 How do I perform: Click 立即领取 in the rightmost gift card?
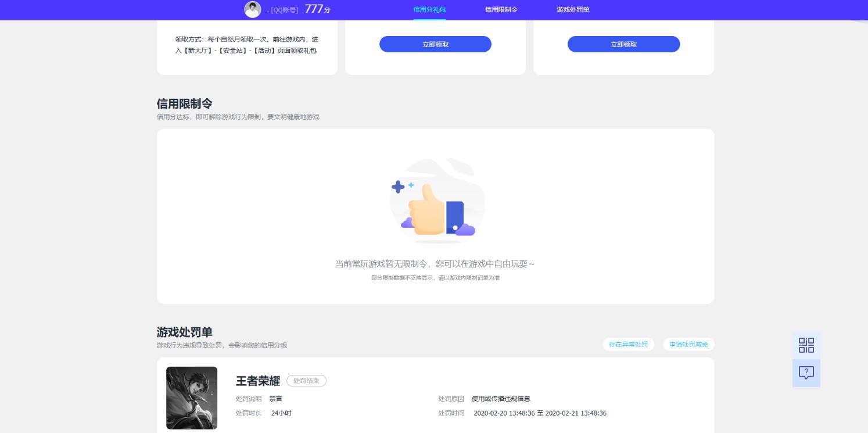(623, 44)
